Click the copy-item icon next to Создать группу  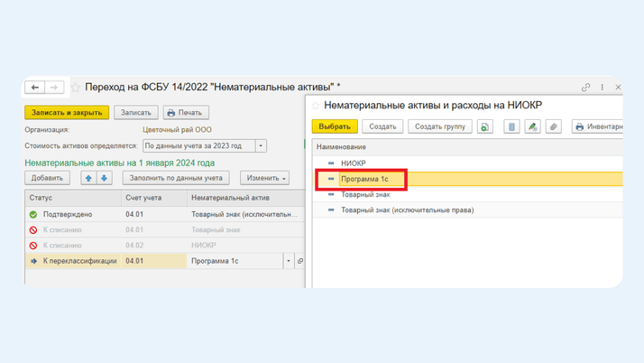(485, 126)
